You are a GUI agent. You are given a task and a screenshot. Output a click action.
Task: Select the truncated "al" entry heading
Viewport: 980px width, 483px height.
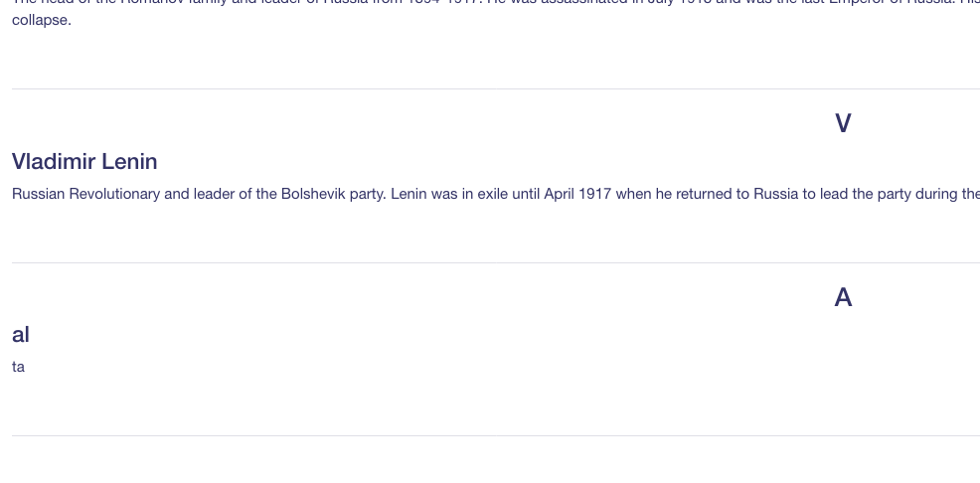coord(21,335)
